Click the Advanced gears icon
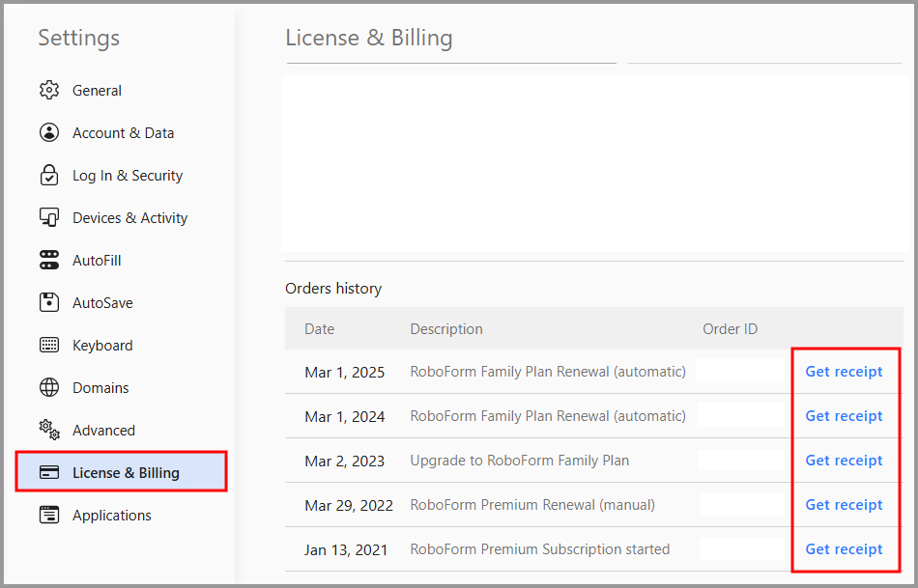Image resolution: width=918 pixels, height=588 pixels. tap(49, 430)
